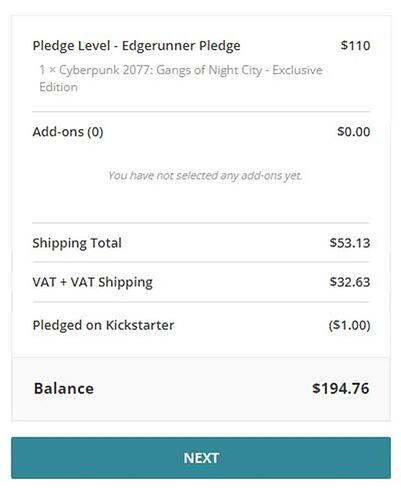Click the ($1.00) Kickstarter pledged amount
The width and height of the screenshot is (401, 500).
[x=349, y=325]
